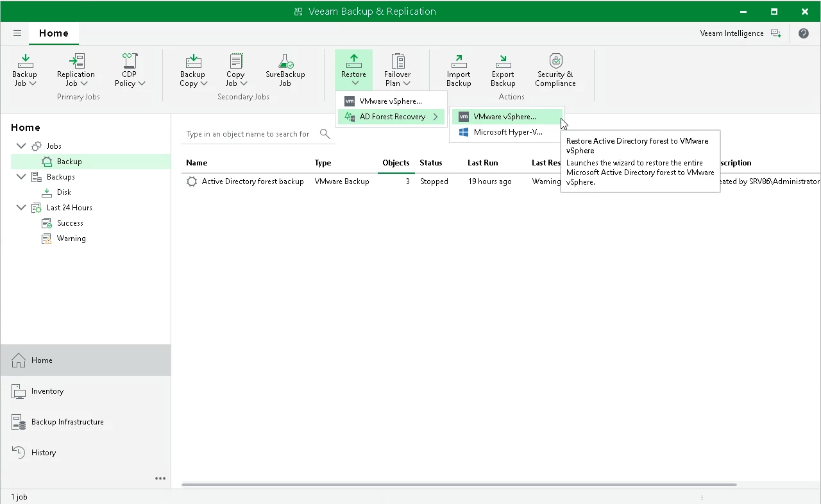Click the Copy Job ribbon icon
Viewport: 821px width, 504px height.
pyautogui.click(x=236, y=61)
